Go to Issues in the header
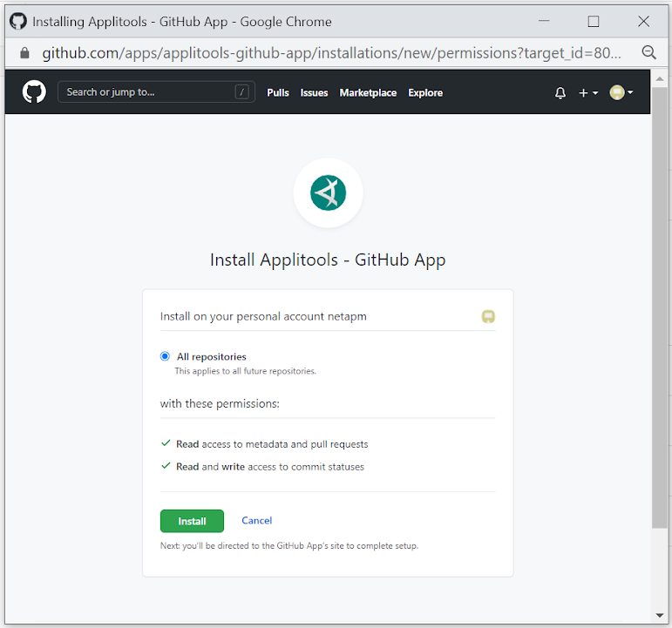672x628 pixels. click(314, 93)
